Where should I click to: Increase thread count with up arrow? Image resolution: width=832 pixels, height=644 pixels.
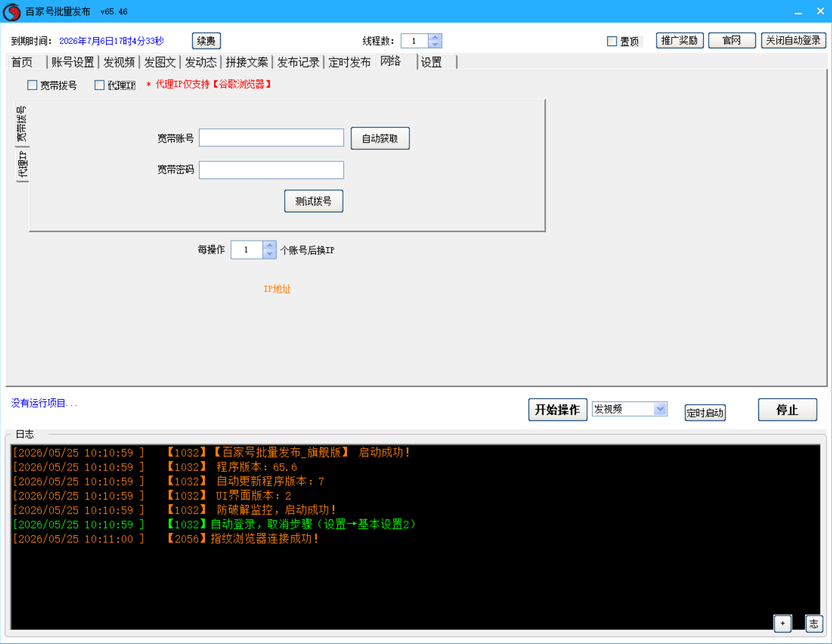[435, 37]
